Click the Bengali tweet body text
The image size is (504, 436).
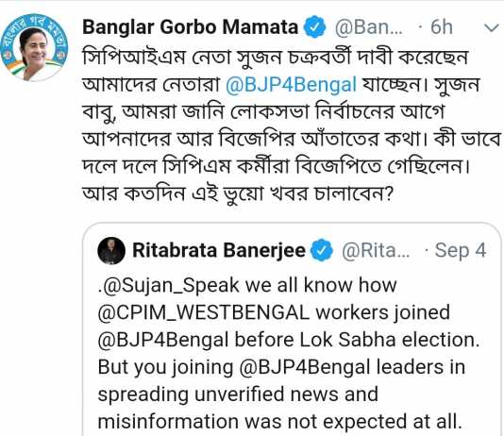pos(292,126)
